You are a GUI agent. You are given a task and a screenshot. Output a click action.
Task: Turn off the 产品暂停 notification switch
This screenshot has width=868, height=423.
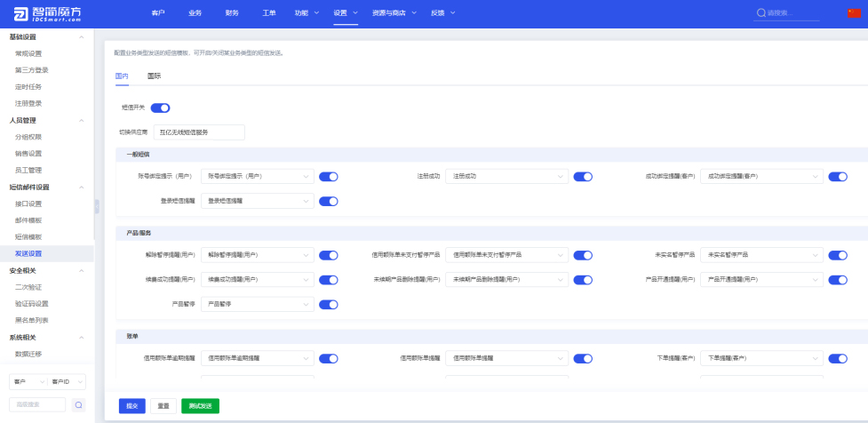pyautogui.click(x=329, y=304)
